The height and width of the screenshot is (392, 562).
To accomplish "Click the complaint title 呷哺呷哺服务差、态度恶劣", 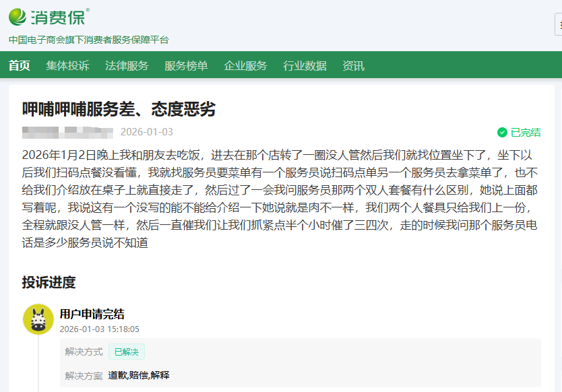I will [119, 109].
